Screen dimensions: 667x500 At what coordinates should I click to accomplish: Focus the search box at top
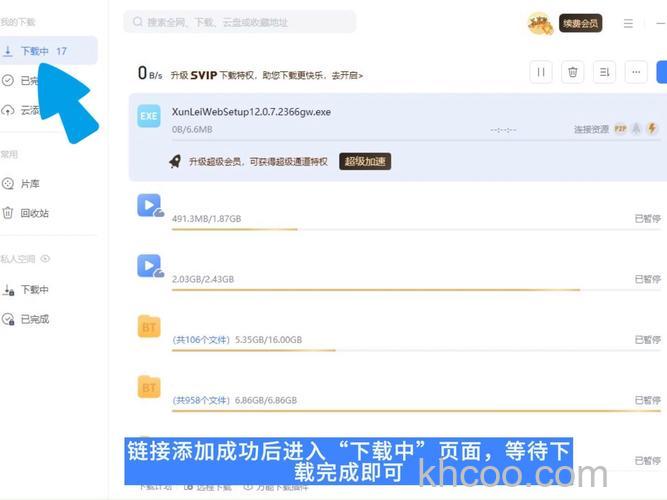click(239, 22)
